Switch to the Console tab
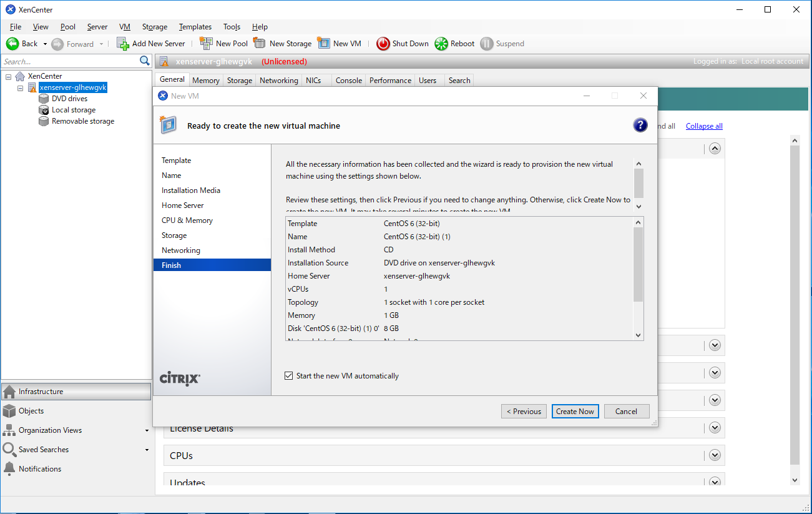Viewport: 812px width, 514px height. tap(349, 81)
